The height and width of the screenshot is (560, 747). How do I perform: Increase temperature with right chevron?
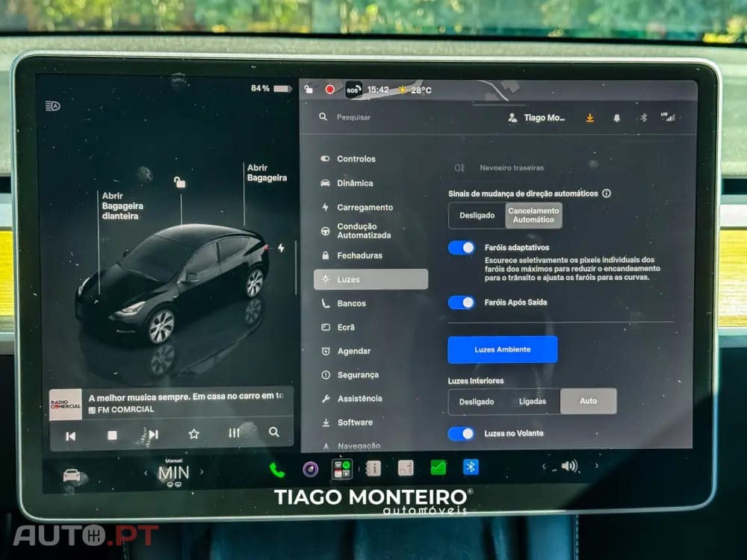(x=202, y=472)
